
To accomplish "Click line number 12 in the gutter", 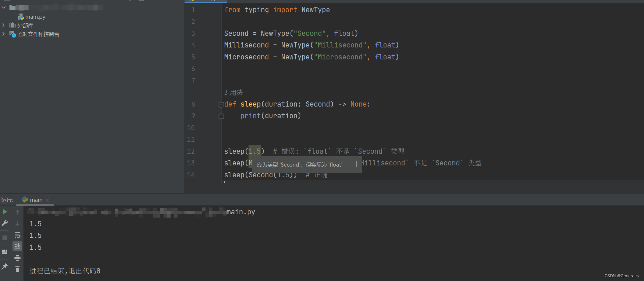I will tap(191, 151).
